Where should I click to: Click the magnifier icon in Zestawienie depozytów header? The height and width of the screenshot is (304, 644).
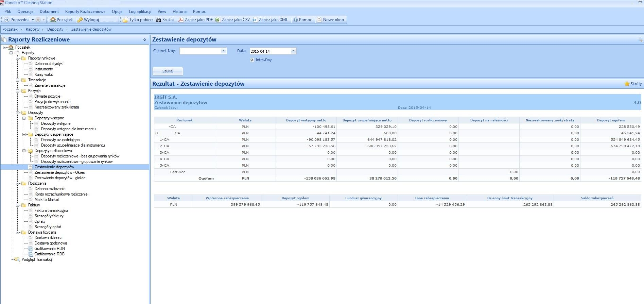point(640,40)
